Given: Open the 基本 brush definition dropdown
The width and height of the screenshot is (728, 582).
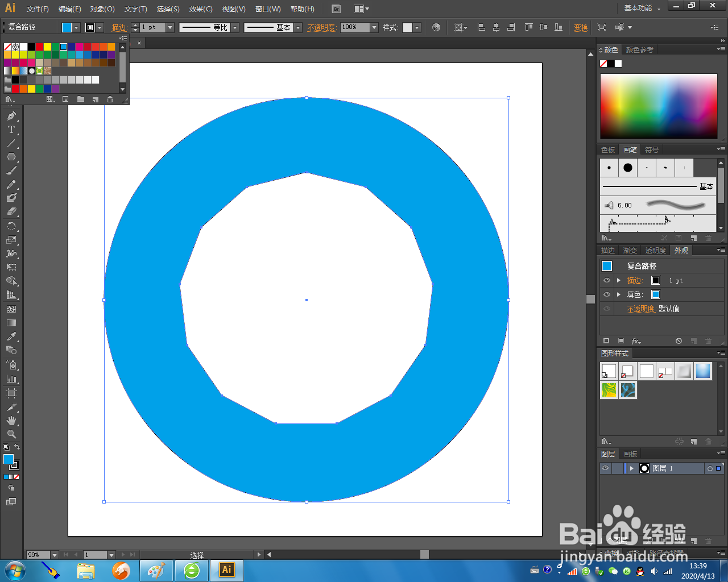Looking at the screenshot, I should (x=298, y=27).
